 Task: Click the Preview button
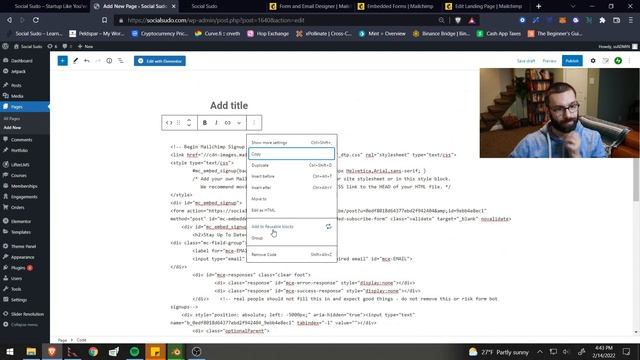549,61
